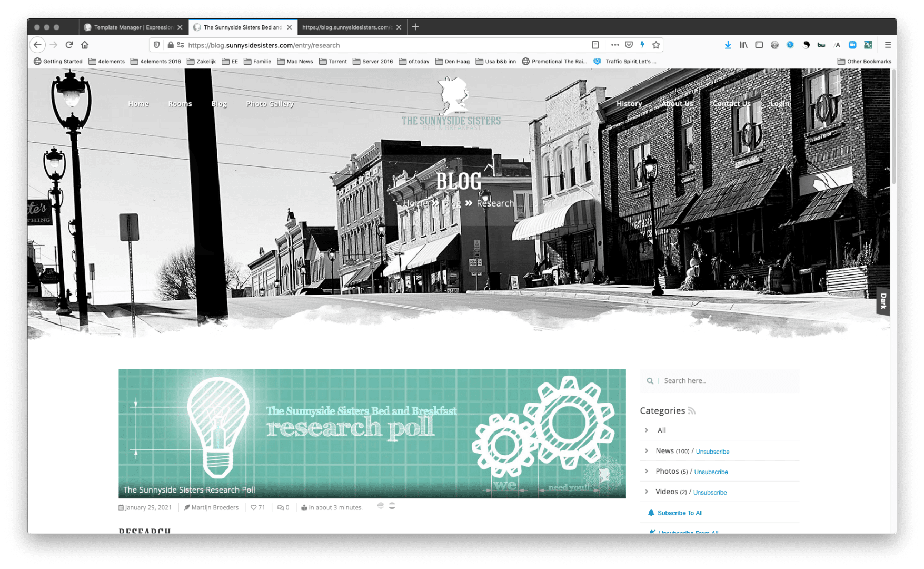Go to the site Home menu item
Viewport: 924px width, 569px height.
(138, 104)
